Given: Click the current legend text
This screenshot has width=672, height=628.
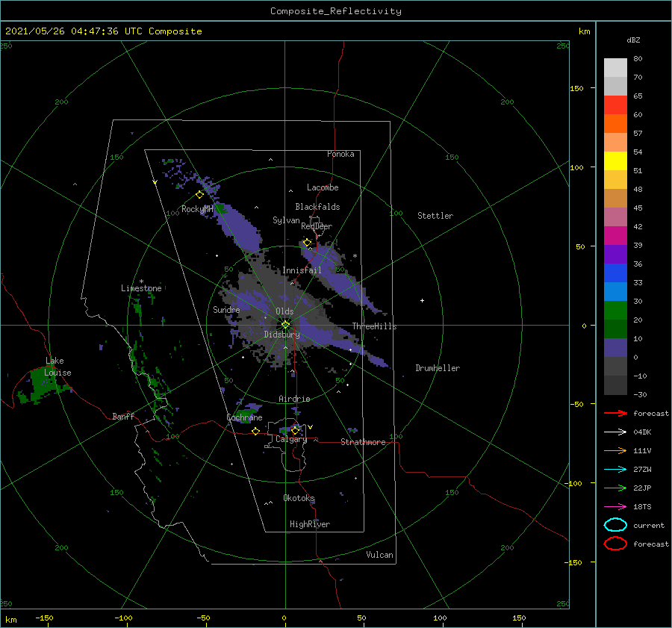Looking at the screenshot, I should tap(649, 526).
